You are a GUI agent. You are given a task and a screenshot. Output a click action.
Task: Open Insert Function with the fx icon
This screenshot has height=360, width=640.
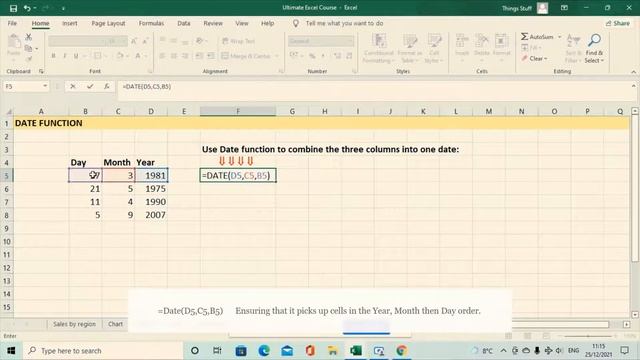tap(107, 87)
